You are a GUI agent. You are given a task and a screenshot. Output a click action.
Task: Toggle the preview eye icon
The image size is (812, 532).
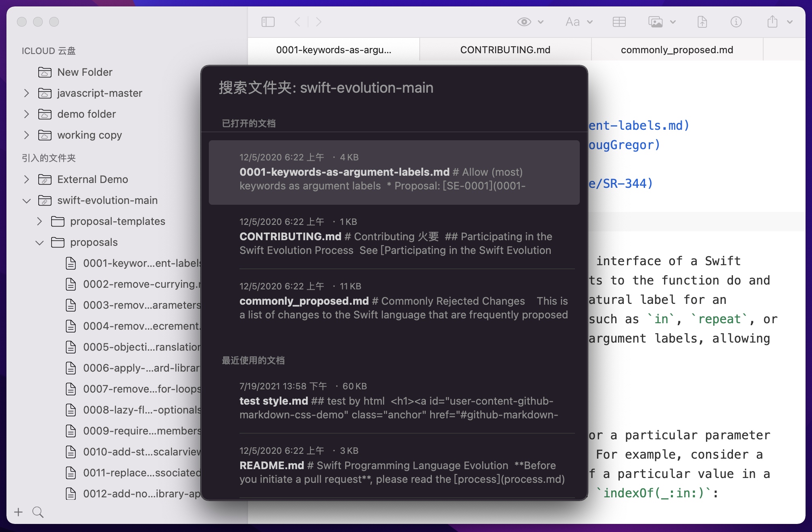[524, 22]
